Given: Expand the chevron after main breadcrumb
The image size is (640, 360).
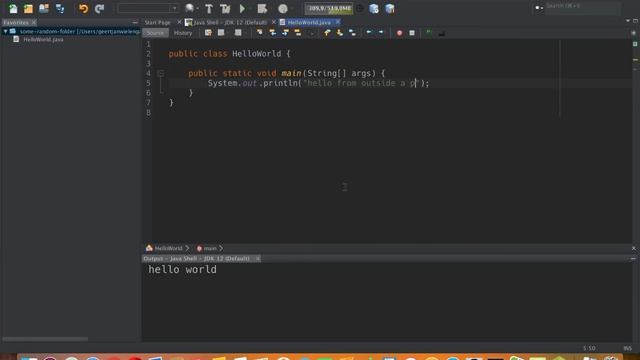Looking at the screenshot, I should tap(221, 248).
